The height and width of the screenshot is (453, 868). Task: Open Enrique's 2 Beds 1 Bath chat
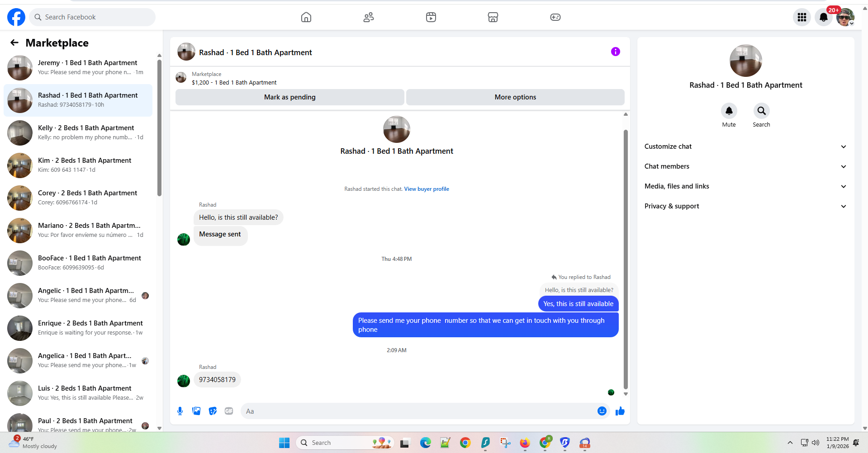click(78, 328)
